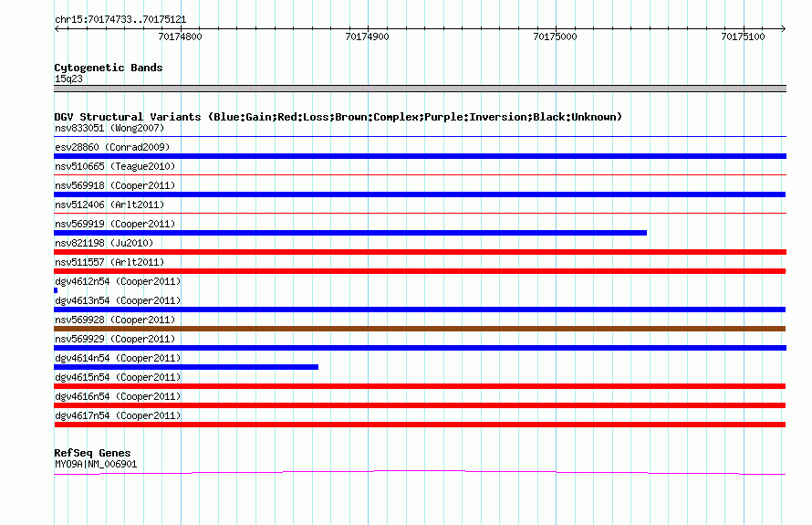812x525 pixels.
Task: Select the esv28860 (Conrad2009) blue gain bar
Action: (x=420, y=156)
